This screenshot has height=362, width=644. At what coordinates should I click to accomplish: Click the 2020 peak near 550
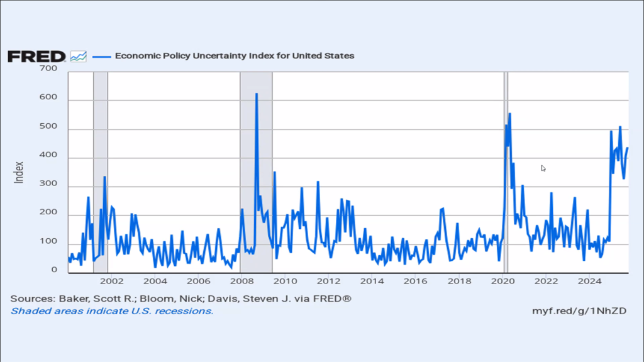pyautogui.click(x=509, y=114)
